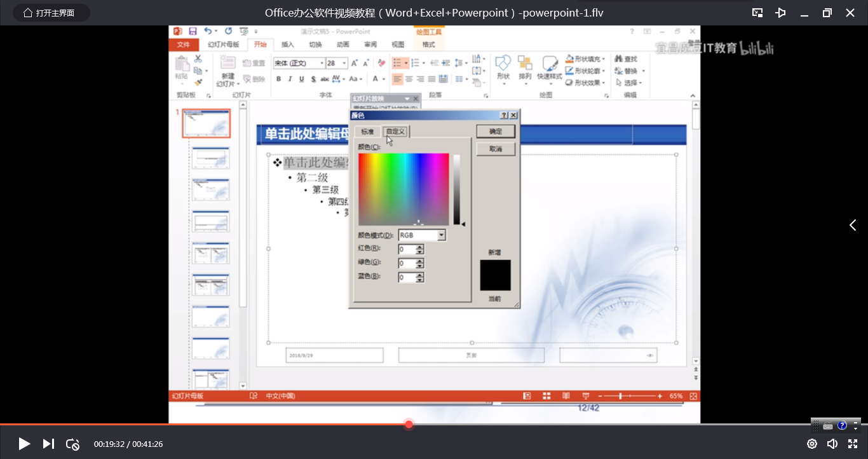Switch to the 切换 Transitions tab

click(315, 45)
